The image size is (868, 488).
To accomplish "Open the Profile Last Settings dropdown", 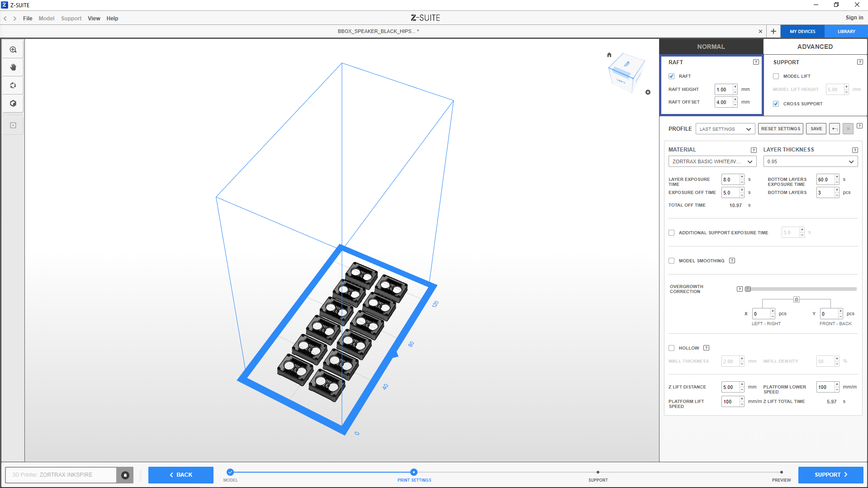I will pos(725,129).
